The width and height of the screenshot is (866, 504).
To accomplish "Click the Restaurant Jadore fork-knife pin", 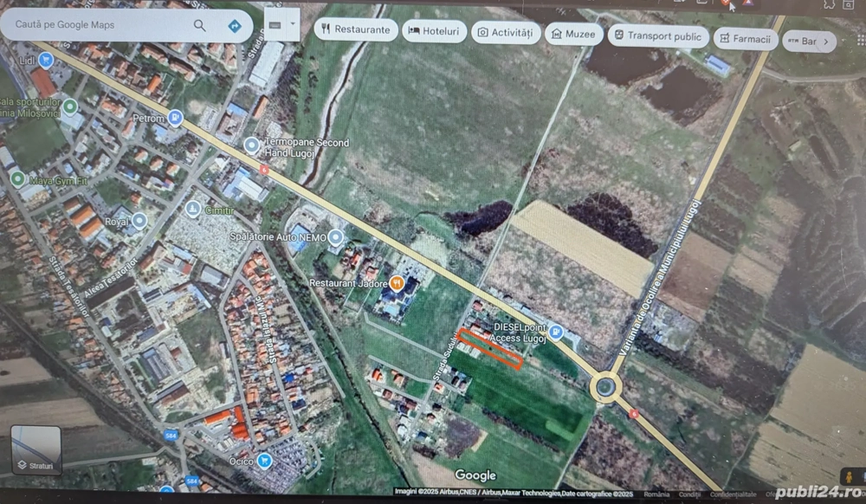I will (397, 283).
